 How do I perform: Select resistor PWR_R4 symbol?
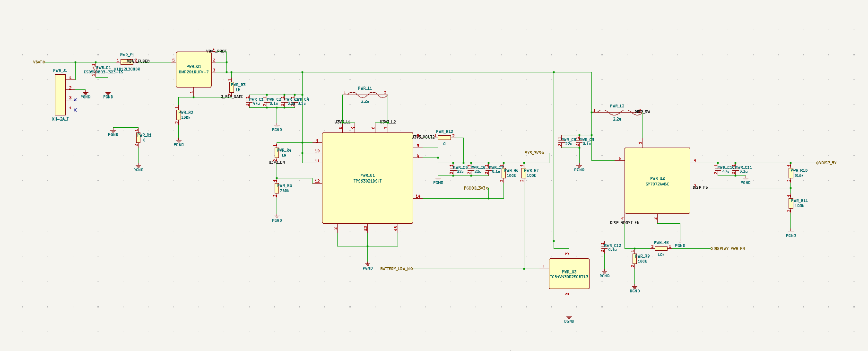click(x=277, y=152)
